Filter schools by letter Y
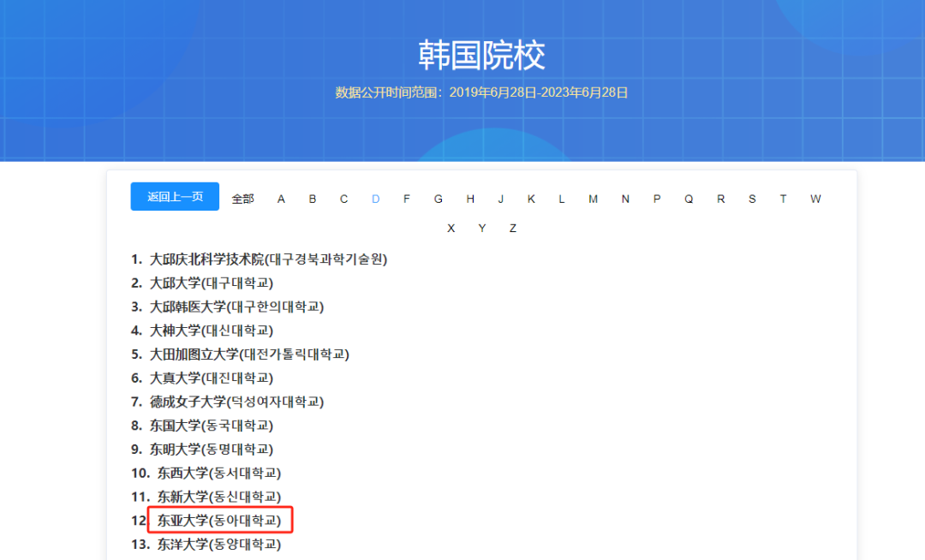 [x=482, y=228]
